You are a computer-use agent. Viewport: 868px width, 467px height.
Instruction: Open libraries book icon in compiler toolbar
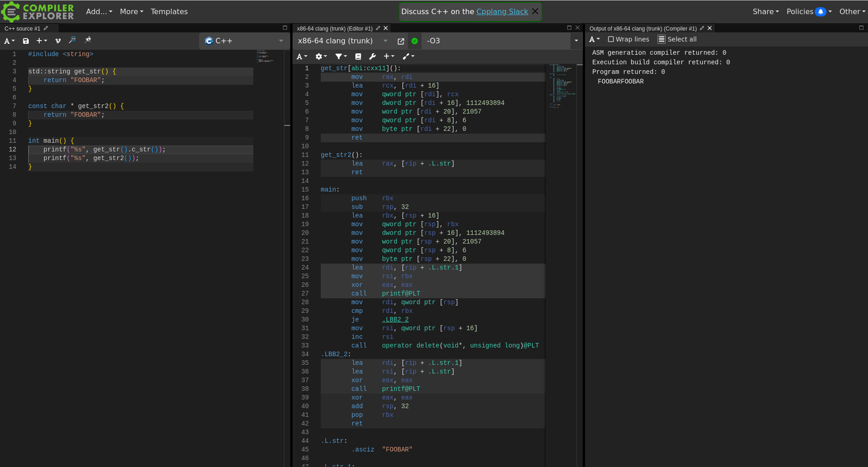(358, 57)
